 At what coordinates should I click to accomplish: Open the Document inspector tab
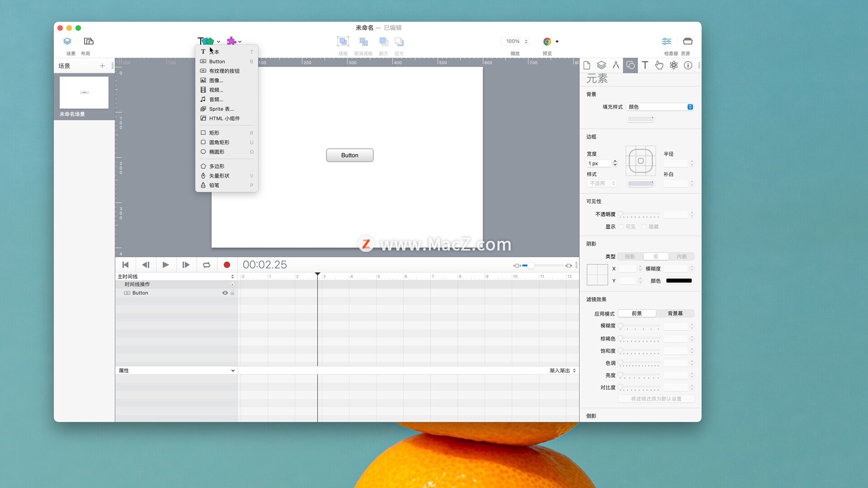[587, 65]
